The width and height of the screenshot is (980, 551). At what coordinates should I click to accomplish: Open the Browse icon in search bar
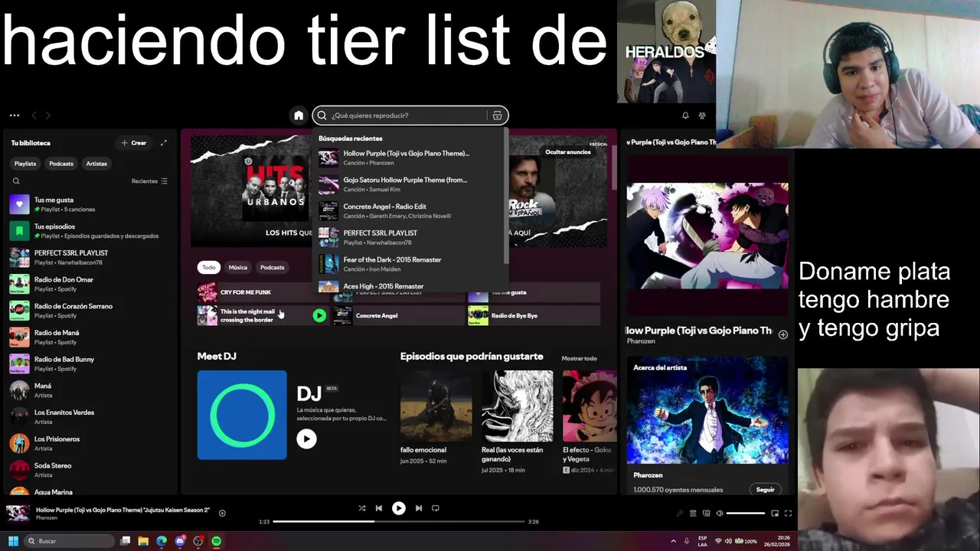497,116
